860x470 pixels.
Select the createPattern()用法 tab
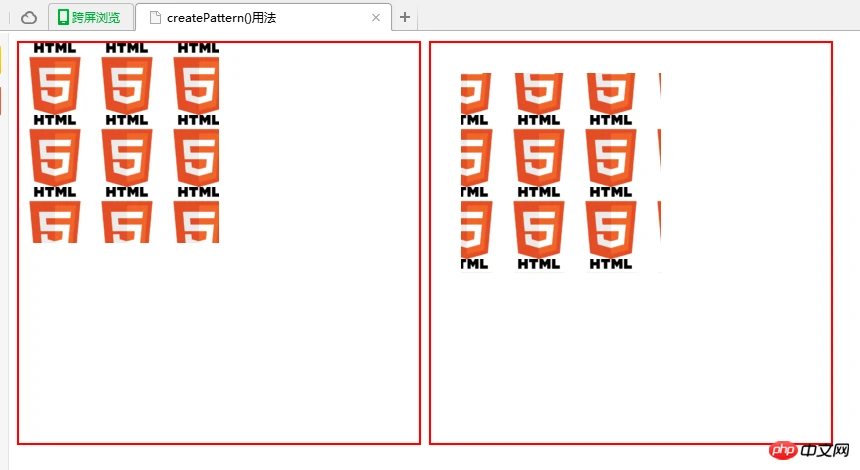263,17
